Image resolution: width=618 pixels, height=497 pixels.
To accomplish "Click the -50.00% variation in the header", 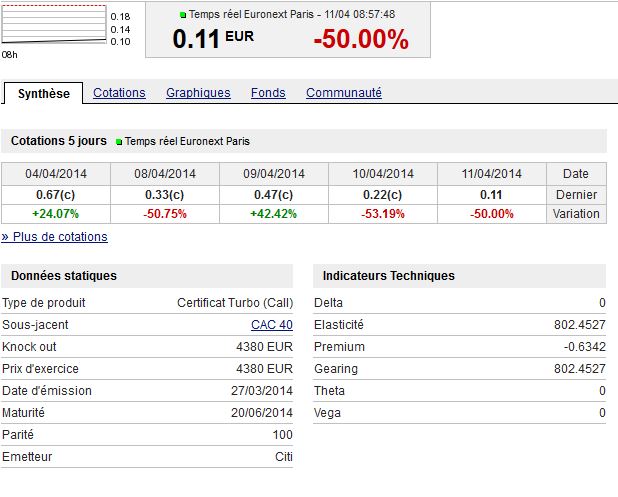I will pos(361,40).
